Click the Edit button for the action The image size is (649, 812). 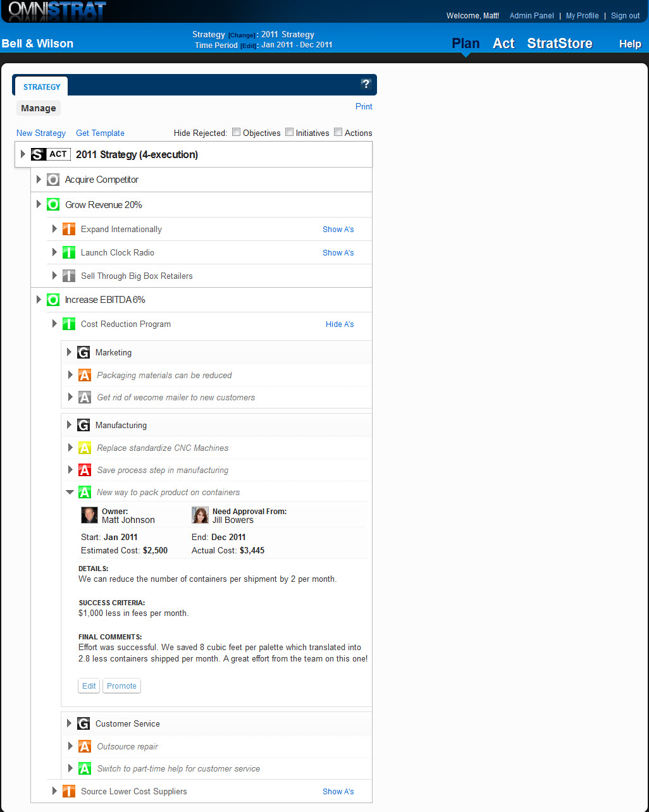coord(89,686)
